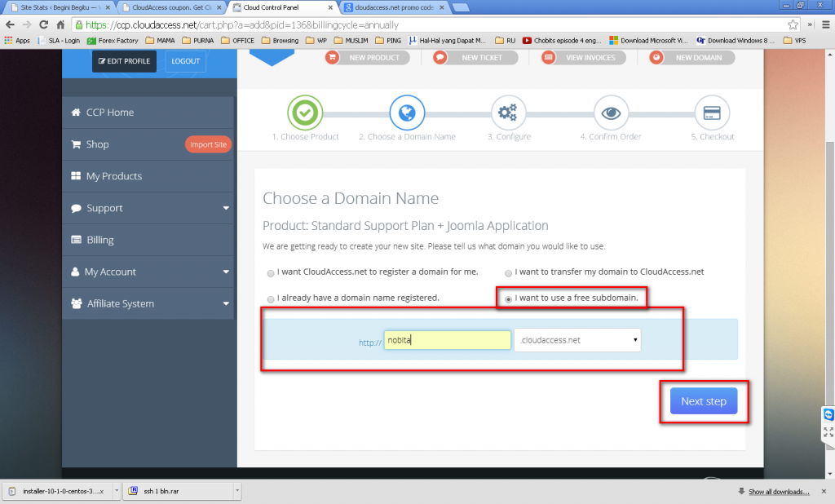Open the OFFICE bookmark folder
The image size is (835, 504).
click(x=237, y=41)
